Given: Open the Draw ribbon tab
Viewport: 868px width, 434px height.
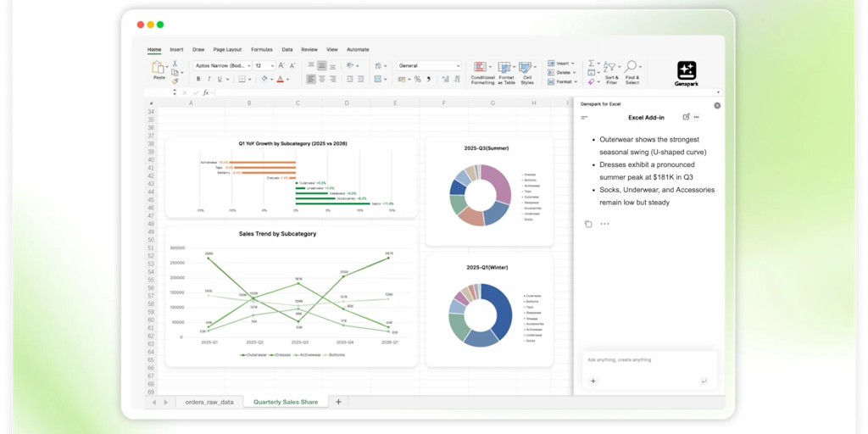Looking at the screenshot, I should click(x=198, y=49).
